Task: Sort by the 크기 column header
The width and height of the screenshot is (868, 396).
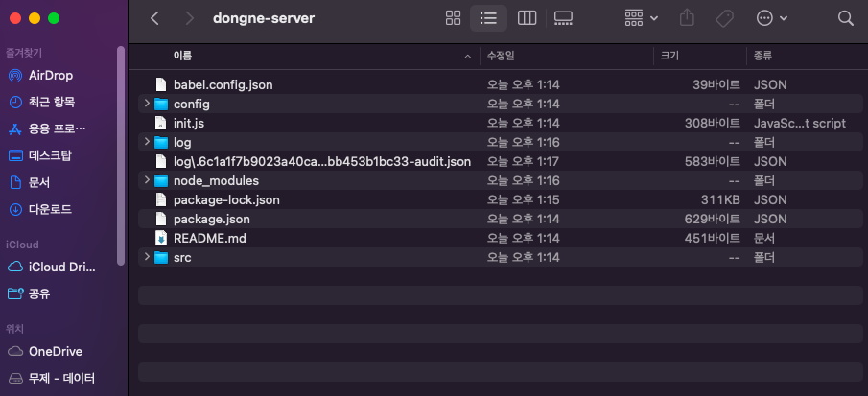Action: click(x=669, y=56)
